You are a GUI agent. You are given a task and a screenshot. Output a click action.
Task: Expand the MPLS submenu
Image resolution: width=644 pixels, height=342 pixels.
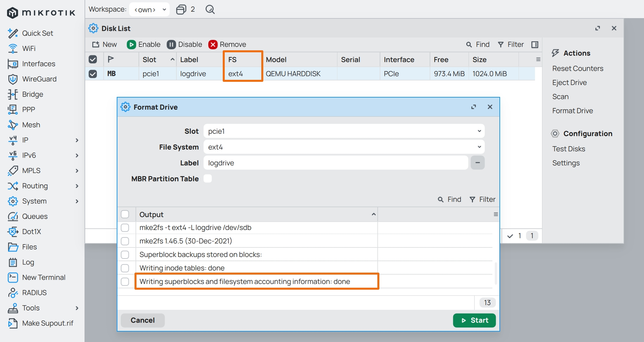[77, 171]
